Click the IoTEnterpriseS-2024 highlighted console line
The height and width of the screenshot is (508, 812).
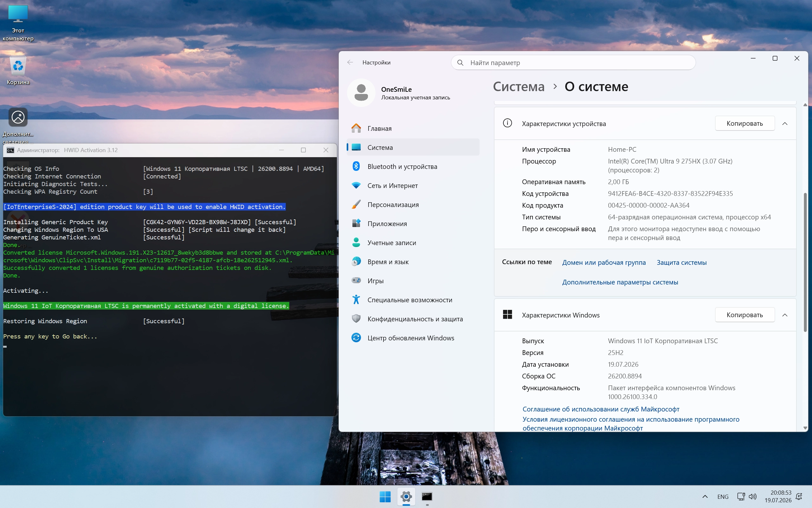144,207
